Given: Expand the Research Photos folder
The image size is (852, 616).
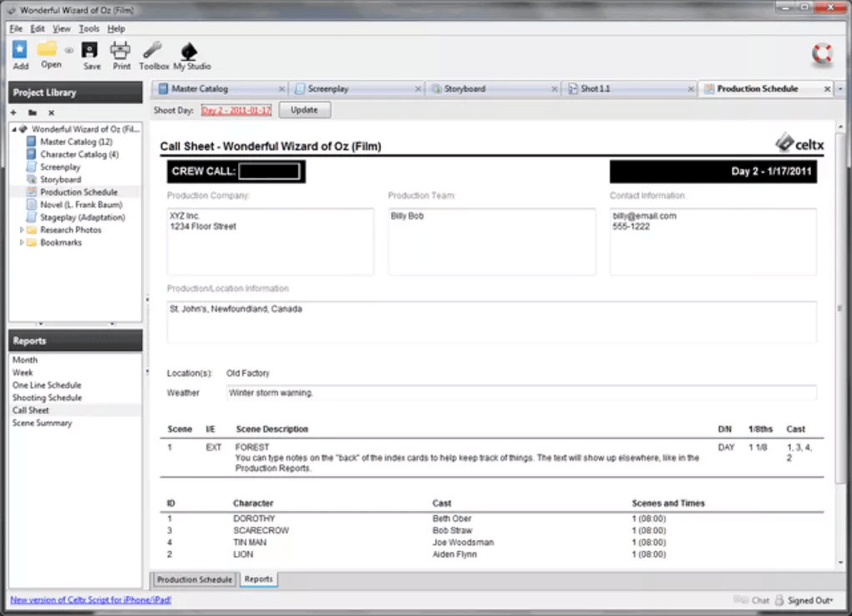Looking at the screenshot, I should [x=23, y=230].
